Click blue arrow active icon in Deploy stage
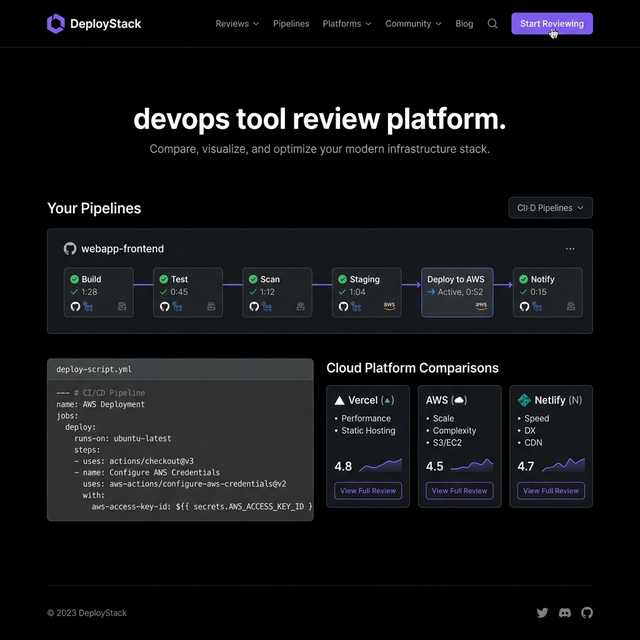The height and width of the screenshot is (640, 640). coord(431,292)
